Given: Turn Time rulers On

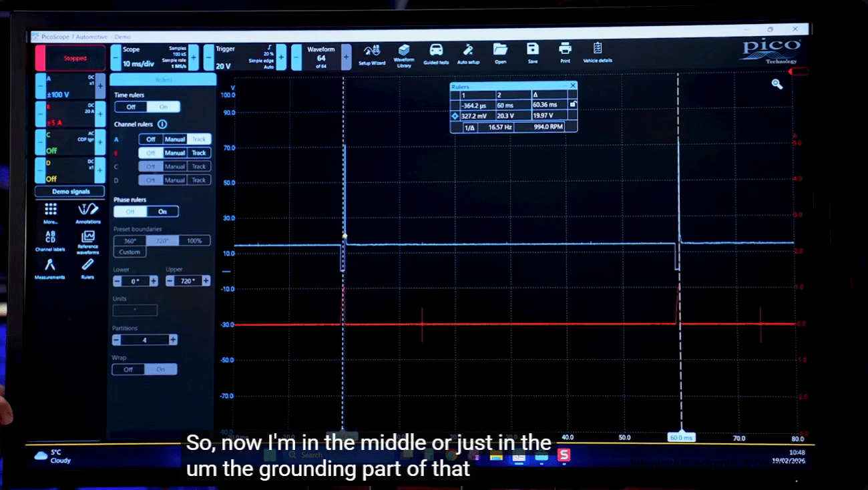Looking at the screenshot, I should [164, 107].
